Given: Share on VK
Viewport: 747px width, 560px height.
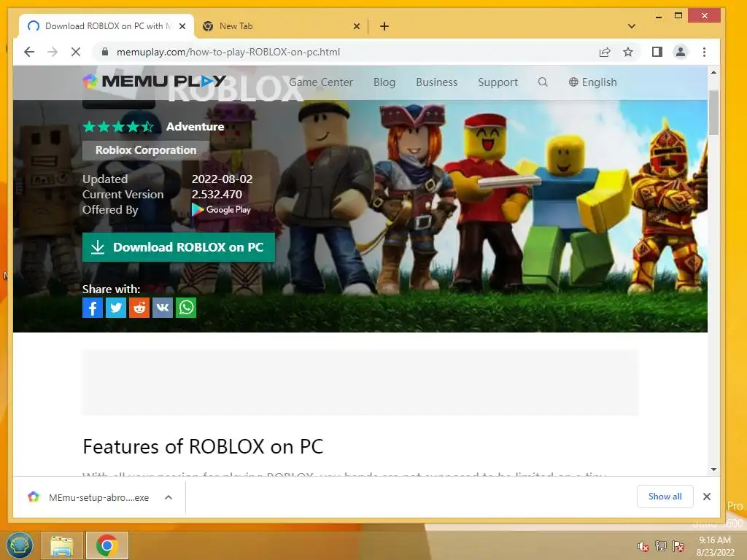Looking at the screenshot, I should (x=163, y=308).
